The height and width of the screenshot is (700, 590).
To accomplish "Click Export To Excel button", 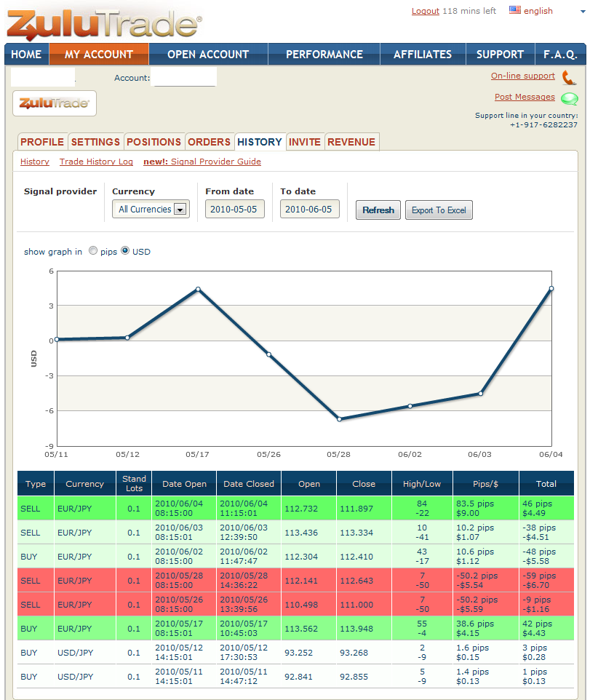I will [x=439, y=210].
